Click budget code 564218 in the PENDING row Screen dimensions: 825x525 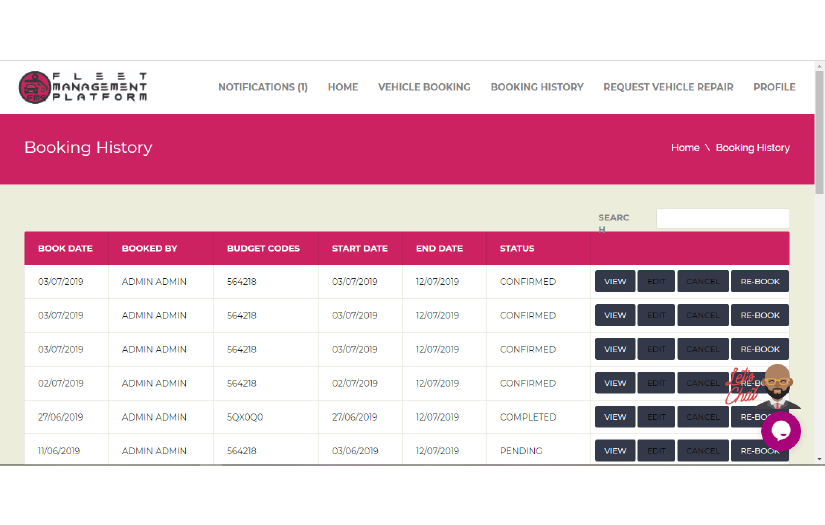pos(242,451)
